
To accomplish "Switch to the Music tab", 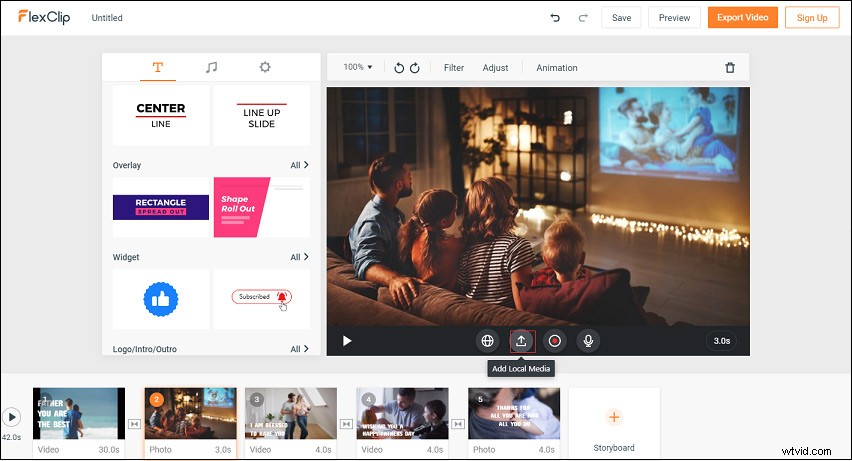I will [x=211, y=67].
